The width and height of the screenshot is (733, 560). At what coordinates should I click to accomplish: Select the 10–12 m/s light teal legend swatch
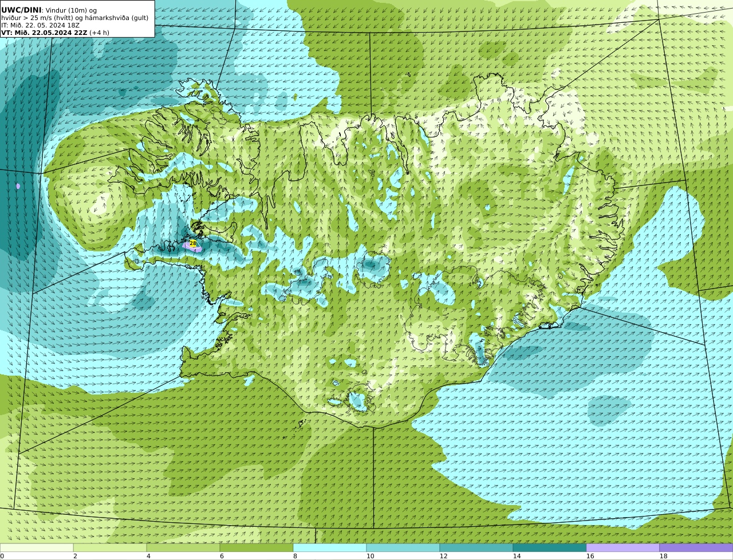coord(403,547)
